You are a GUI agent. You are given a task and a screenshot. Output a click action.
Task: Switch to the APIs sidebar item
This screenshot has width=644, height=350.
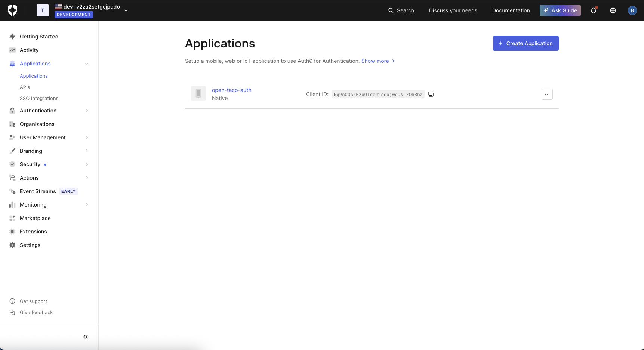[25, 87]
